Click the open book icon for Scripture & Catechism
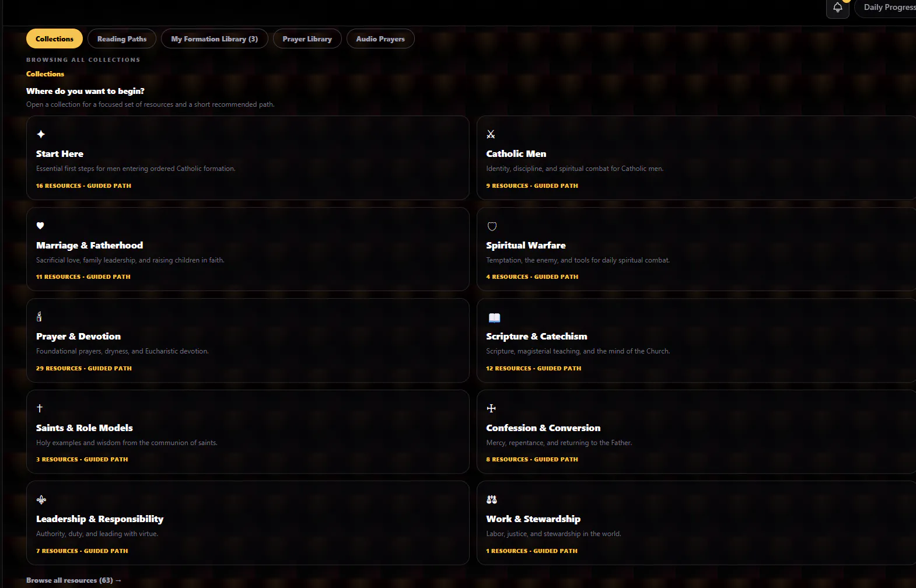This screenshot has width=916, height=588. [x=494, y=318]
